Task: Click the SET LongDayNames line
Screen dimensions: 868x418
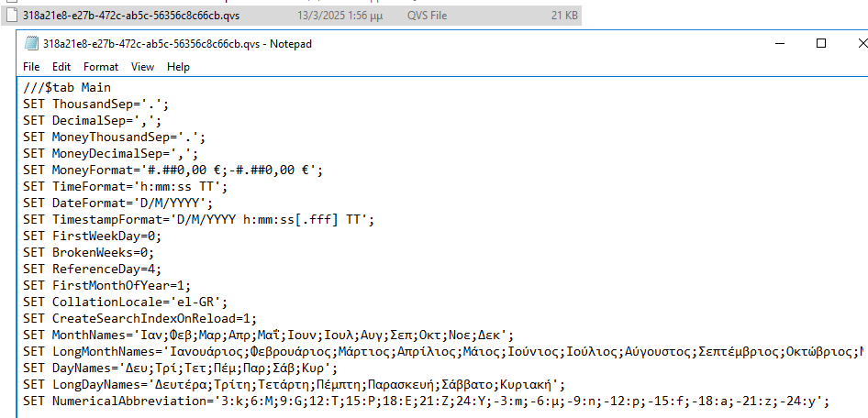Action: pos(294,385)
